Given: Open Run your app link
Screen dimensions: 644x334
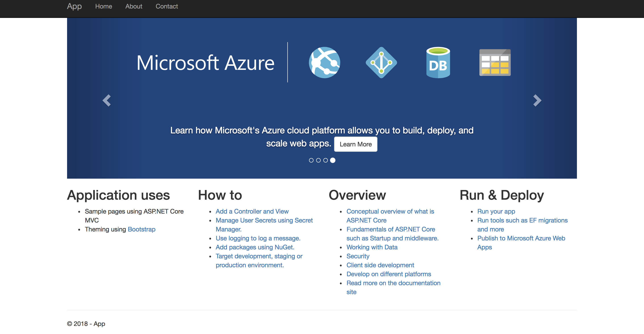Looking at the screenshot, I should pyautogui.click(x=496, y=211).
